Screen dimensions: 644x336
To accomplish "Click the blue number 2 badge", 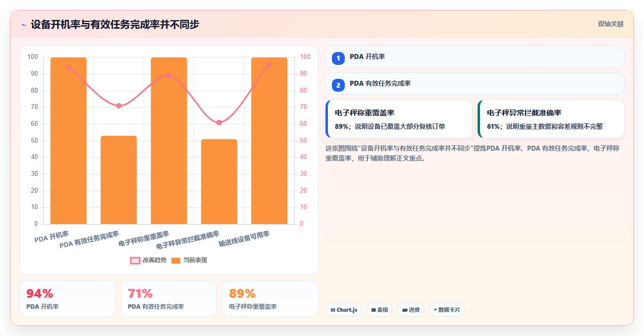I will tap(338, 85).
